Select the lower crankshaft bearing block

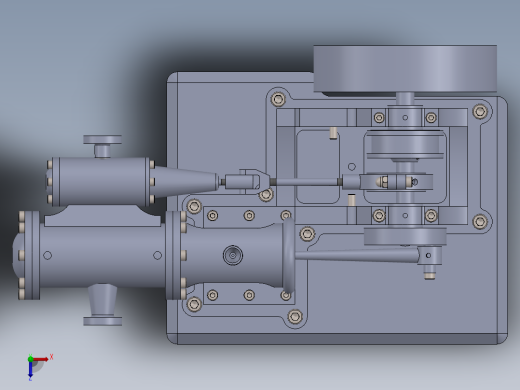(405, 216)
